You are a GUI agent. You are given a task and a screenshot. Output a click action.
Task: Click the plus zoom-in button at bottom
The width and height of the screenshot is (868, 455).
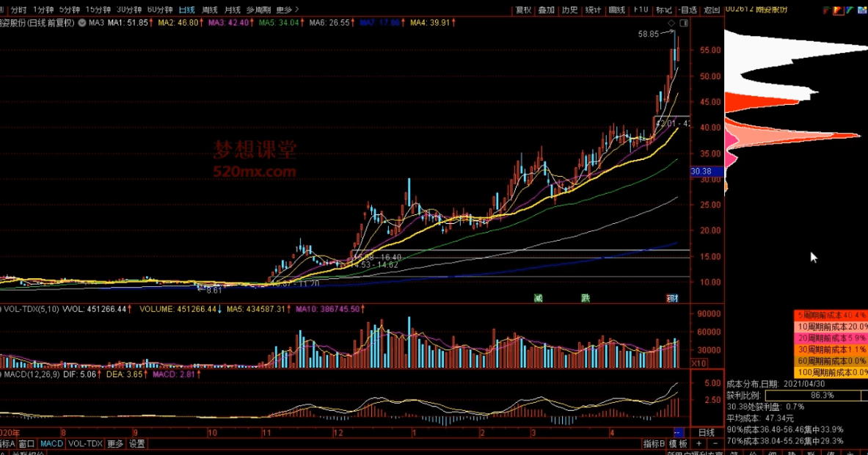tap(699, 444)
